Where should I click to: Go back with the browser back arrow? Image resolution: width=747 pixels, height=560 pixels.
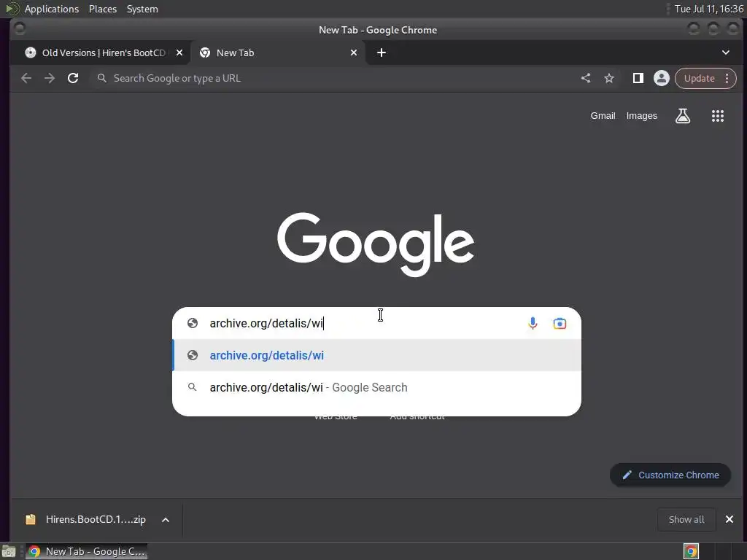[x=26, y=78]
